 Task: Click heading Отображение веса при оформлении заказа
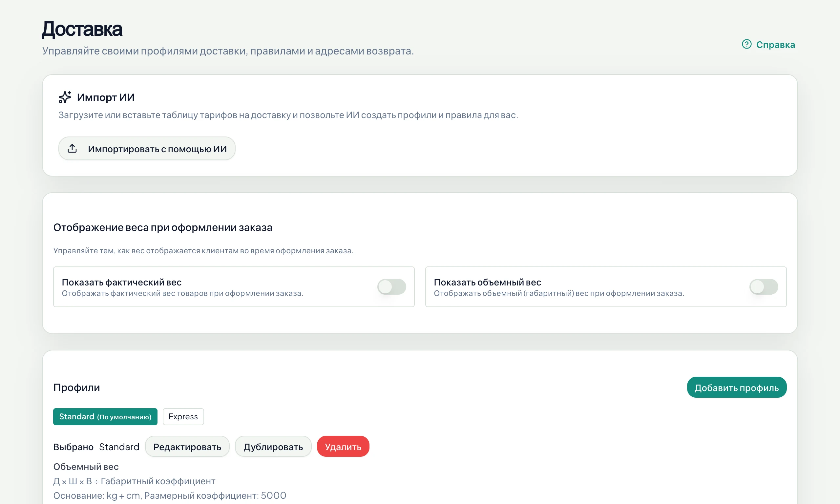click(x=163, y=227)
